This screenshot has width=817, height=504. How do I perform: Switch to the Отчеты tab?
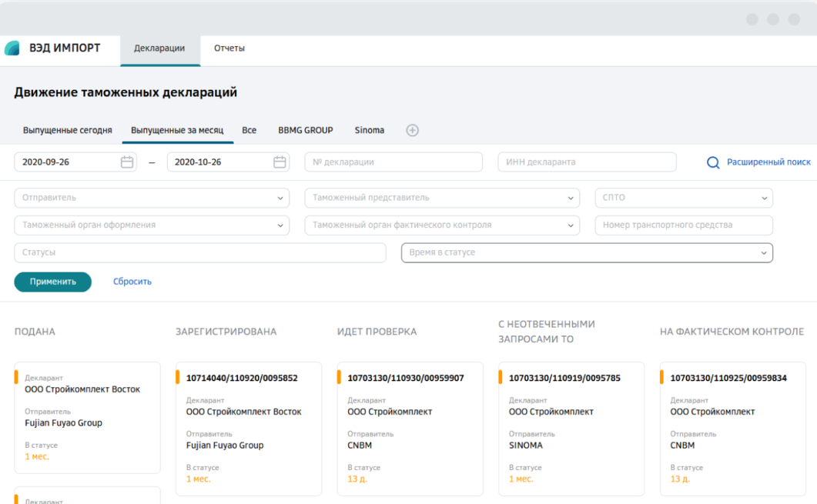tap(229, 48)
